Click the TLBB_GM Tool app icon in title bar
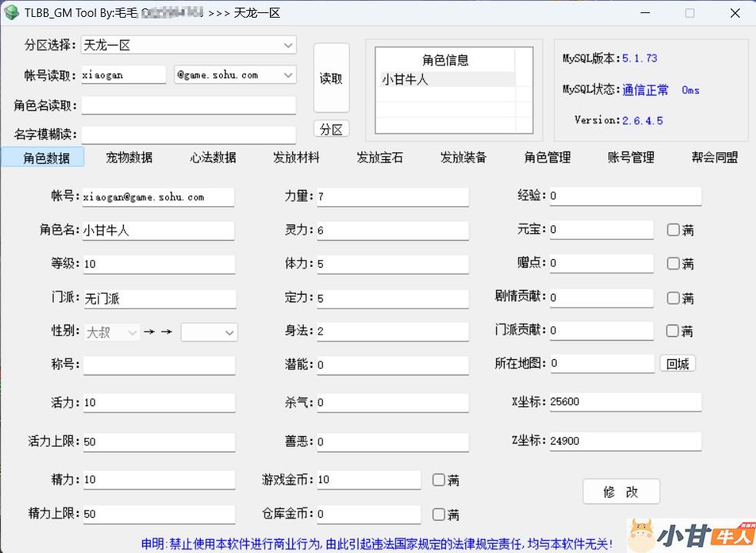Image resolution: width=756 pixels, height=553 pixels. tap(12, 13)
